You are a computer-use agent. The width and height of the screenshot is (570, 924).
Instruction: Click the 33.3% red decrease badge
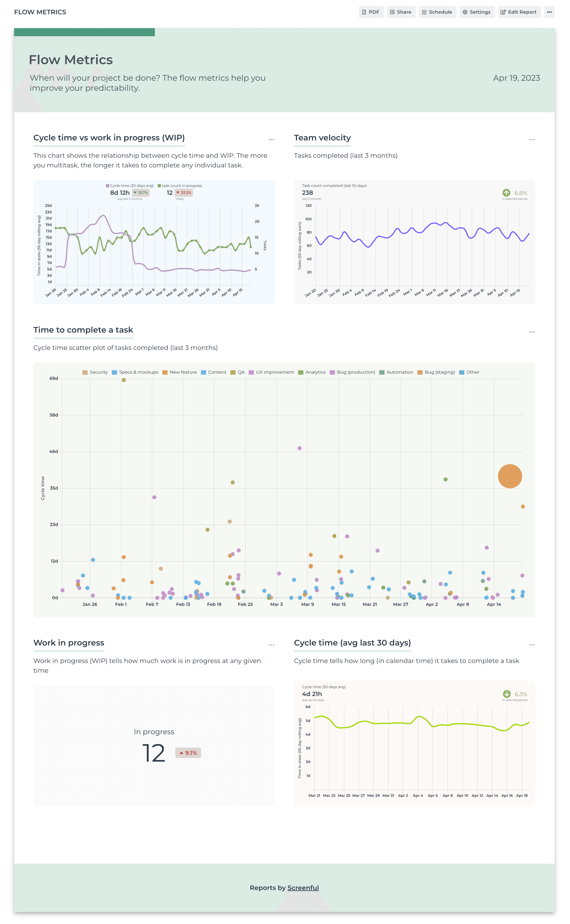(x=184, y=193)
